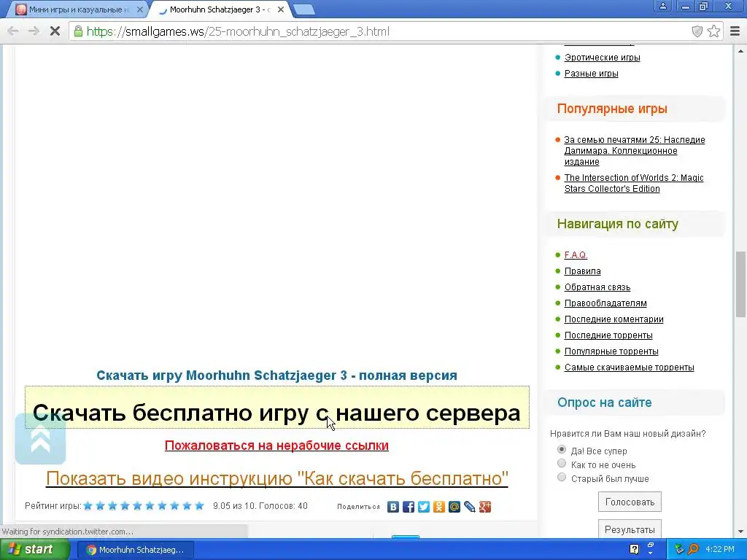Open the Популярные торренты link
The width and height of the screenshot is (747, 560).
611,351
